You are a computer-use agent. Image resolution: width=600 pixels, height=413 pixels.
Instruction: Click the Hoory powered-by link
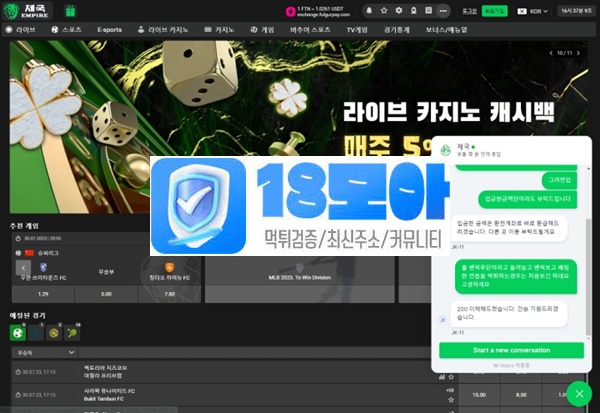[x=511, y=366]
